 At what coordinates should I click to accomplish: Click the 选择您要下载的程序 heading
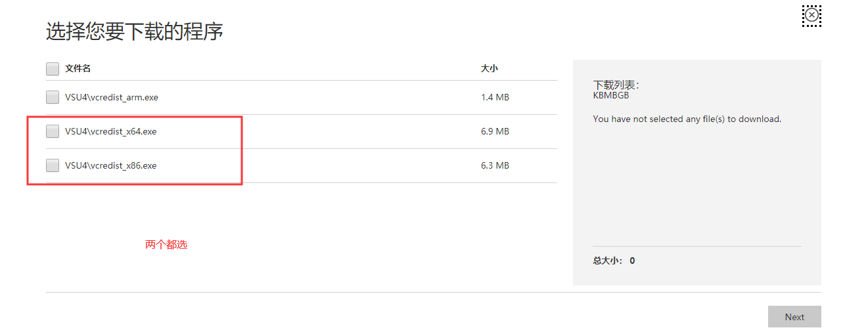(x=135, y=31)
